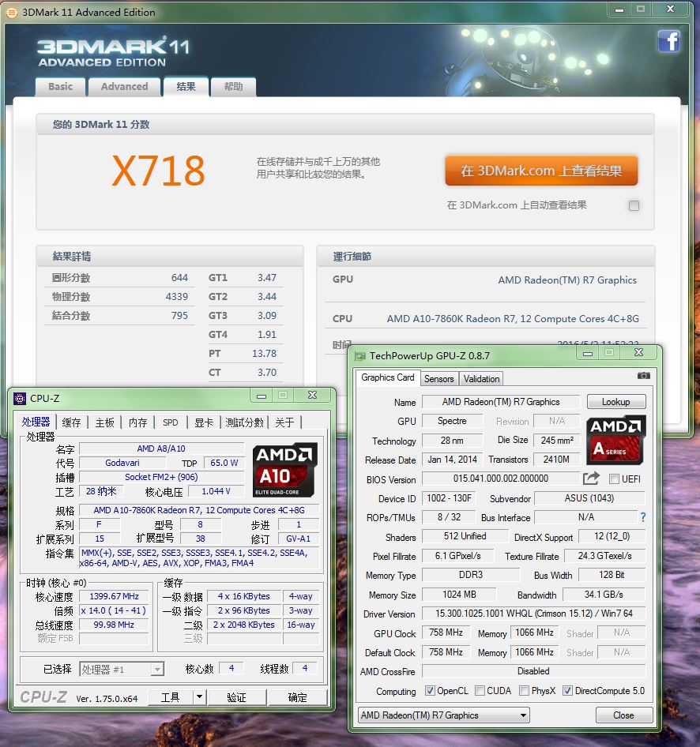Click the GPU-Z icon in its title bar

click(362, 356)
